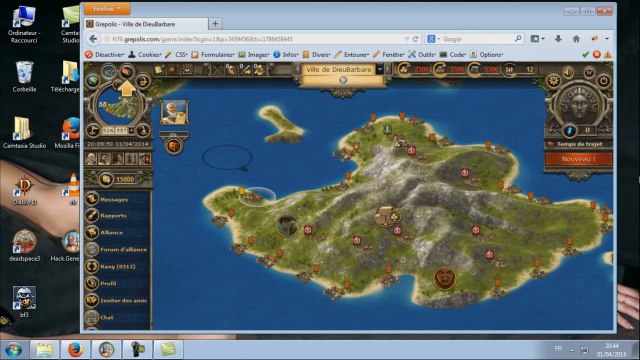Click the red Nouveau ! button
The height and width of the screenshot is (360, 640).
(x=579, y=159)
